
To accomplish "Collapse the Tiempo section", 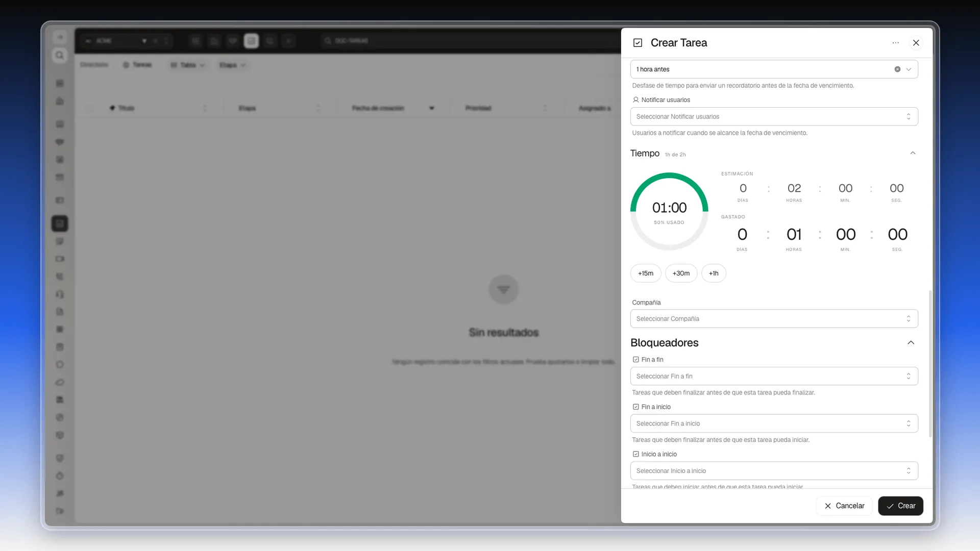I will pyautogui.click(x=913, y=153).
